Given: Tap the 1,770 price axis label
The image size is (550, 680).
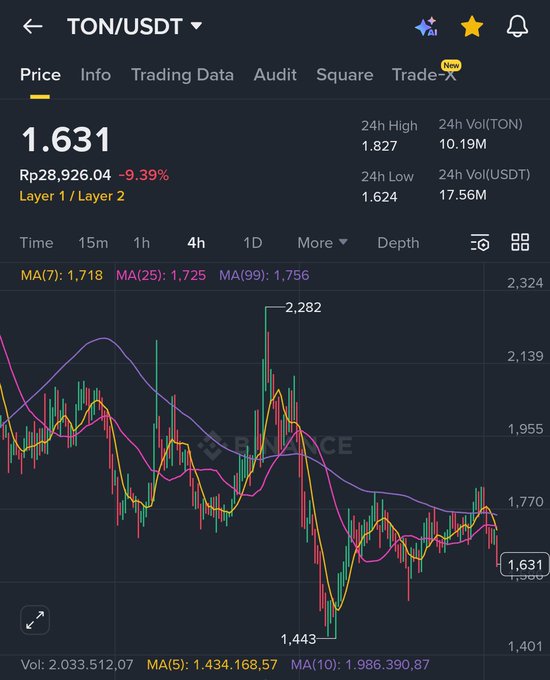Looking at the screenshot, I should click(x=525, y=502).
